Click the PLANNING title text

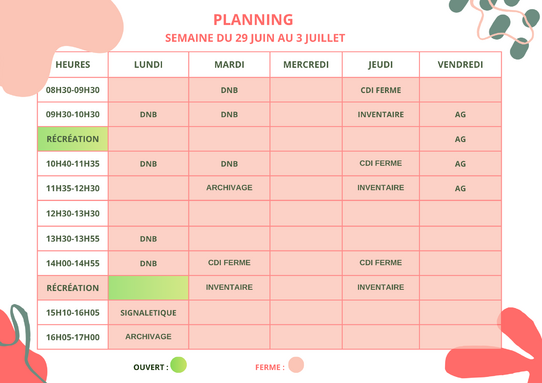pyautogui.click(x=253, y=20)
